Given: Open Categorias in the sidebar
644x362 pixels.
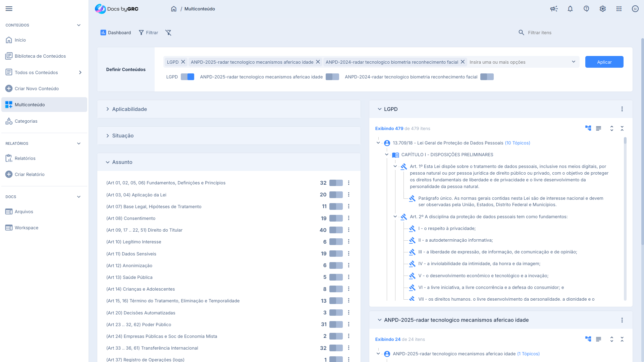Looking at the screenshot, I should (x=26, y=121).
